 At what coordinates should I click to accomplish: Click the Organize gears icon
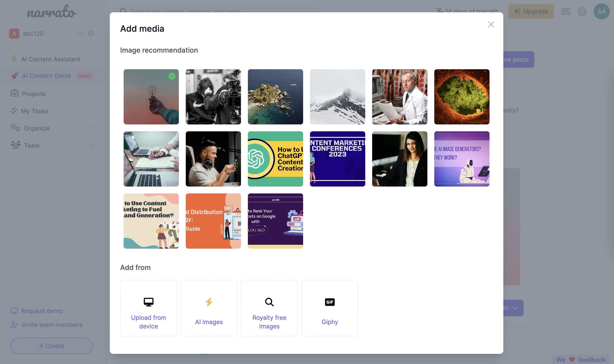[16, 128]
